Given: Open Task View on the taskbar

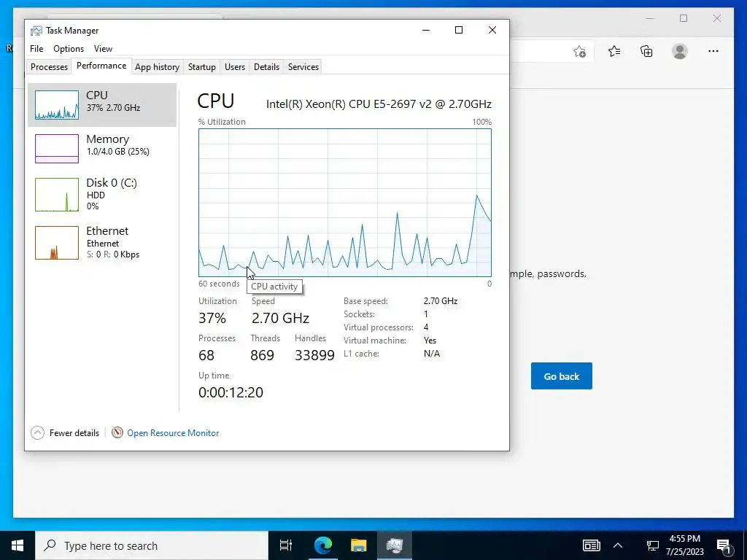Looking at the screenshot, I should point(286,545).
